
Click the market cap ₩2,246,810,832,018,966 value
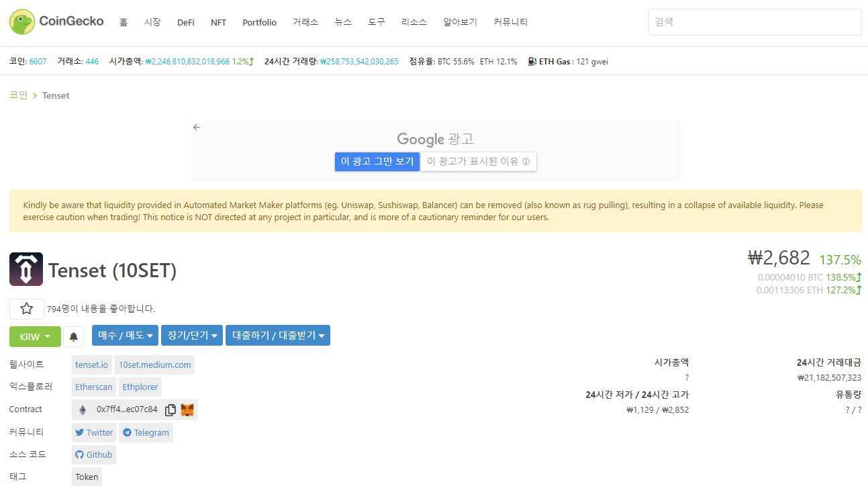point(187,61)
